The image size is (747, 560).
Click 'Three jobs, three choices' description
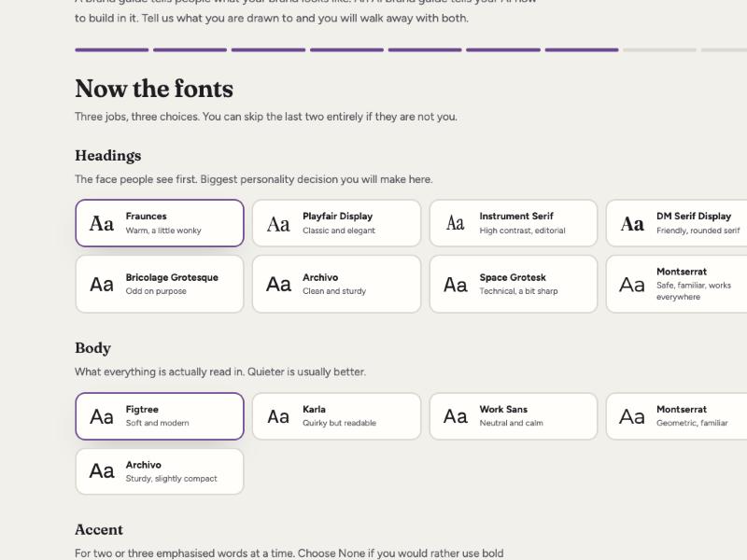pyautogui.click(x=266, y=117)
